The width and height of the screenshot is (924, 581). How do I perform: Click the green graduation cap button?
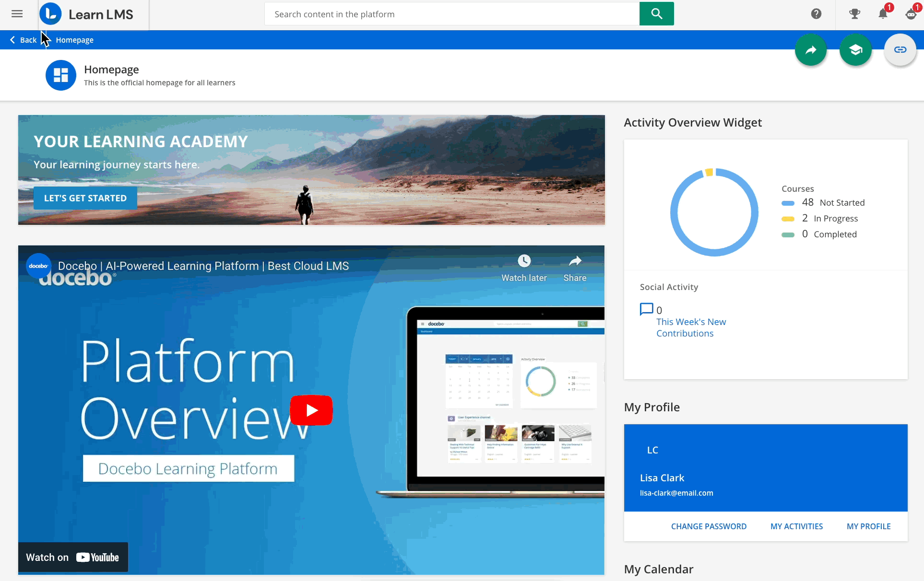point(855,50)
